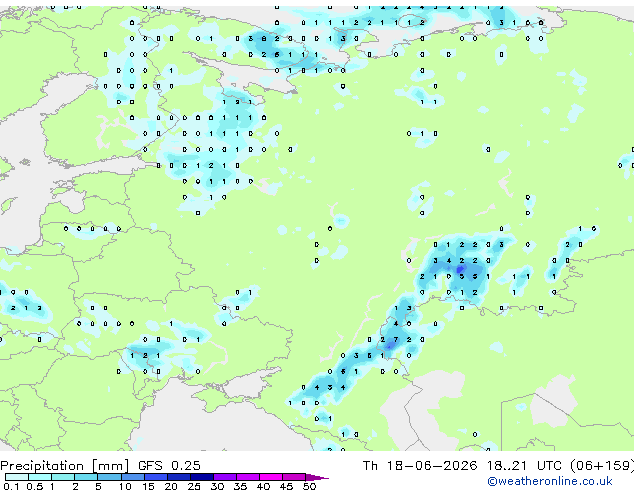This screenshot has width=634, height=490.
Task: Click the 30 to 35 mm purple swatch
Action: tap(225, 477)
